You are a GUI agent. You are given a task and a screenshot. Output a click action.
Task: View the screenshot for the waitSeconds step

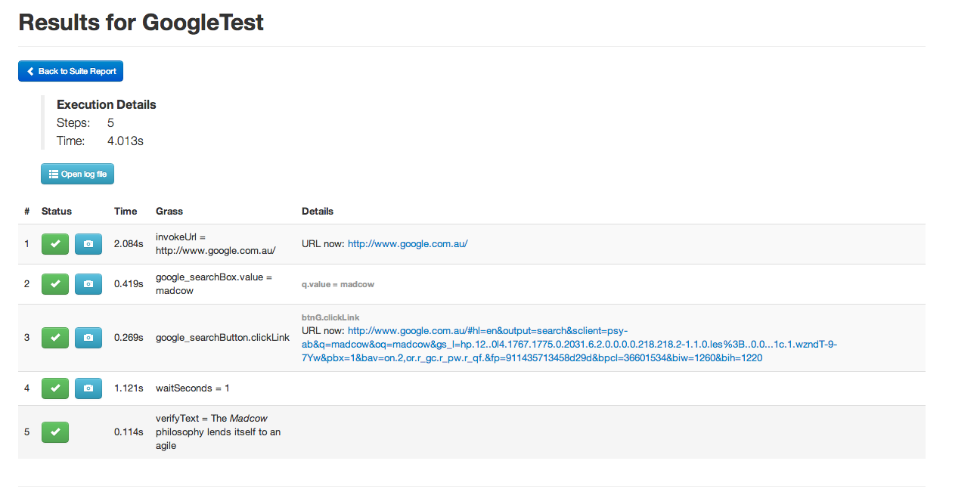(88, 387)
